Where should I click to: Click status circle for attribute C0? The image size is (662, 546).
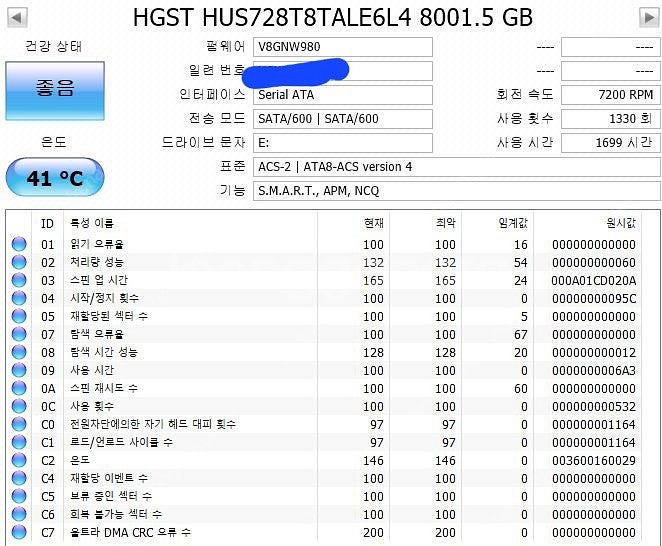click(x=19, y=424)
